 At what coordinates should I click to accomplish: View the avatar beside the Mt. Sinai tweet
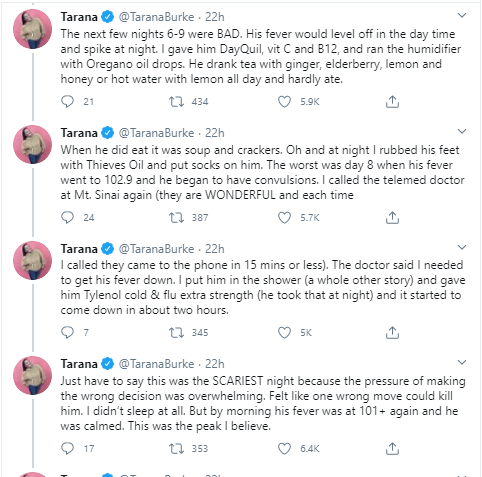point(33,144)
